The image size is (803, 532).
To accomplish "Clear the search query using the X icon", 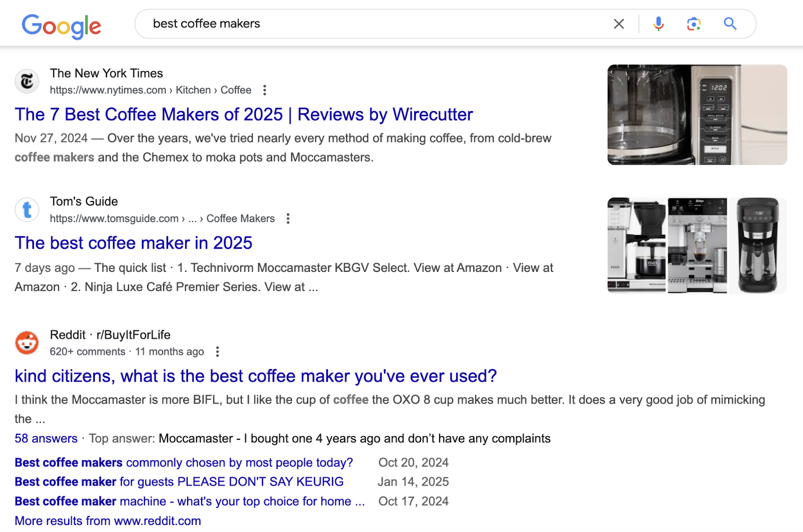I will [x=618, y=23].
